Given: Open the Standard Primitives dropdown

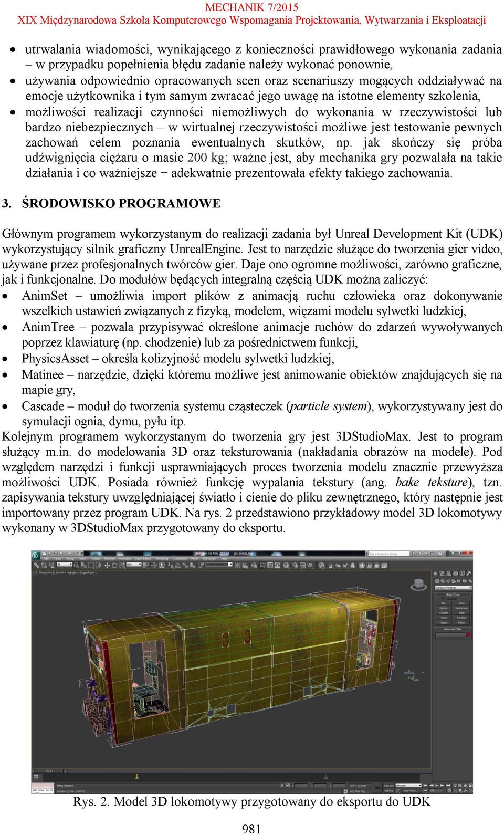Looking at the screenshot, I should tap(453, 588).
